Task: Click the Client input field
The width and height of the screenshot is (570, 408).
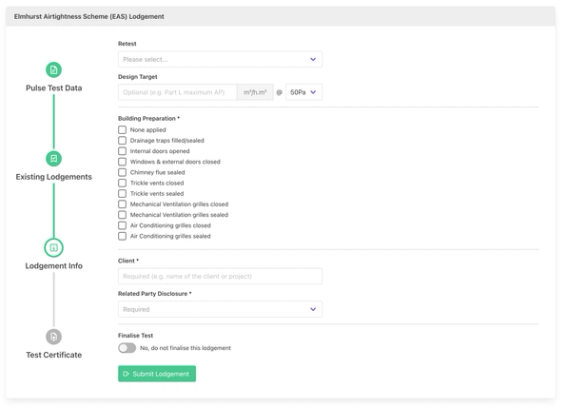Action: (x=220, y=276)
